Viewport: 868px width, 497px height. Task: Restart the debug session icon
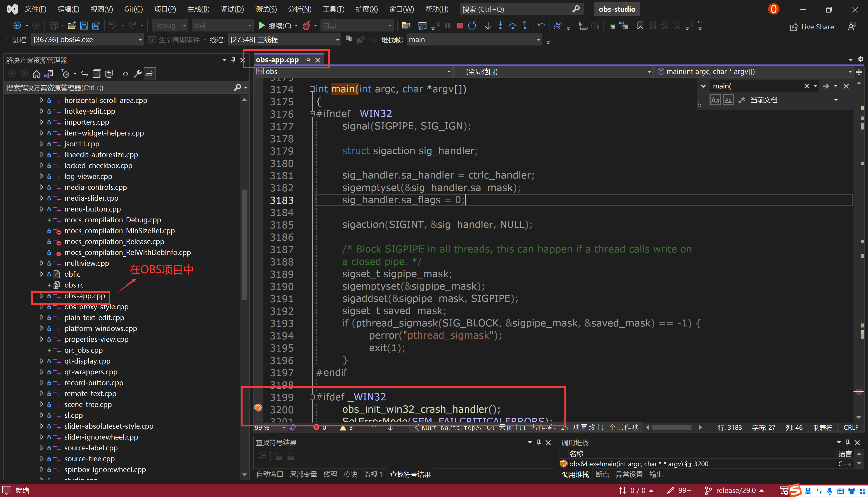pyautogui.click(x=472, y=25)
